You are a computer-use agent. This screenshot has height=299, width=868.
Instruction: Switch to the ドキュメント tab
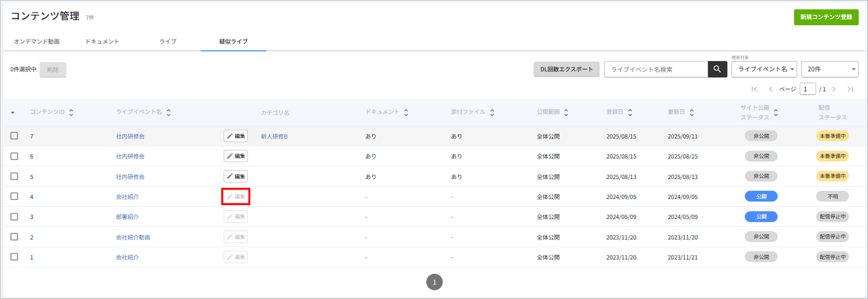102,41
